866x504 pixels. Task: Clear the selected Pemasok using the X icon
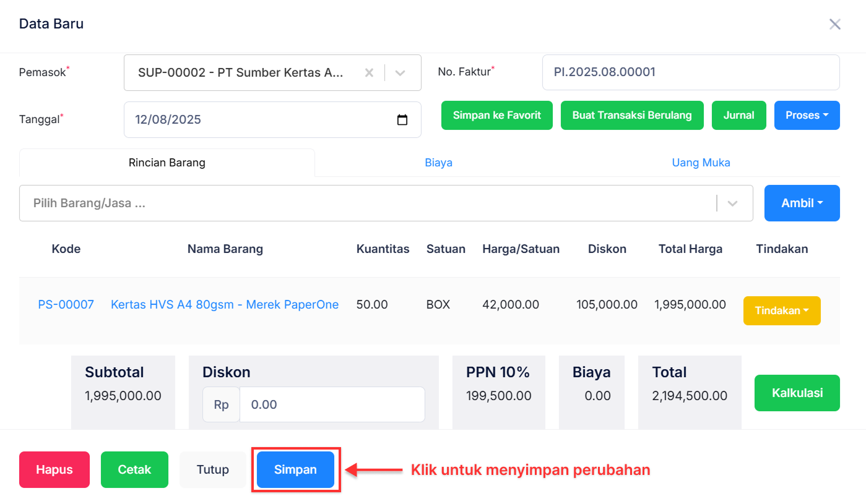[x=369, y=72]
